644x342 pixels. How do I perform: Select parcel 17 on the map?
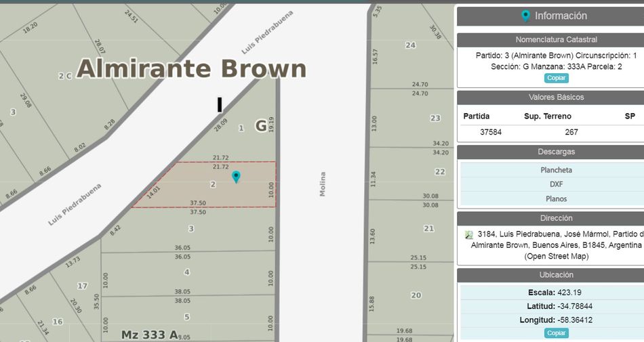click(x=82, y=286)
